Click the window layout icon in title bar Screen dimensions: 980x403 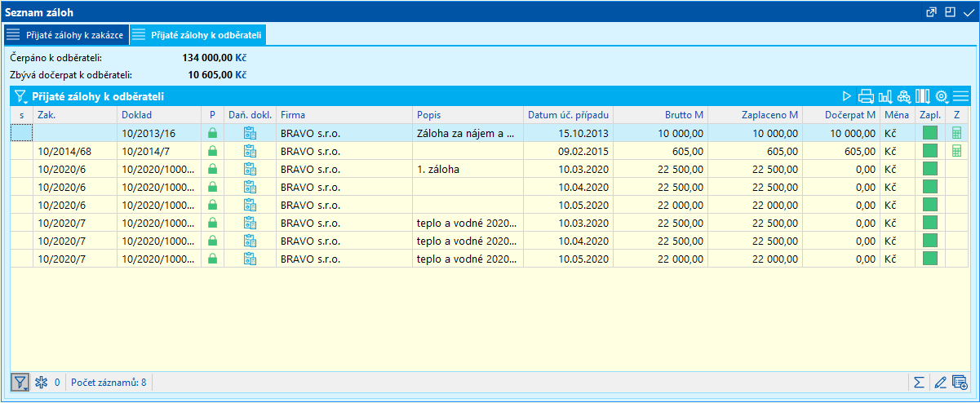(x=949, y=12)
